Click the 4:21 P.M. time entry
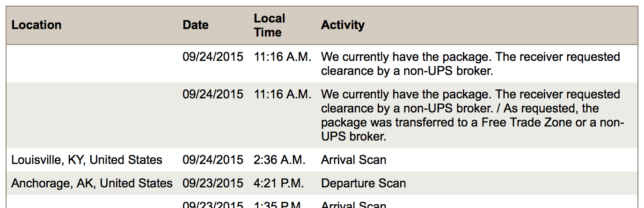The height and width of the screenshot is (208, 644). click(x=279, y=183)
